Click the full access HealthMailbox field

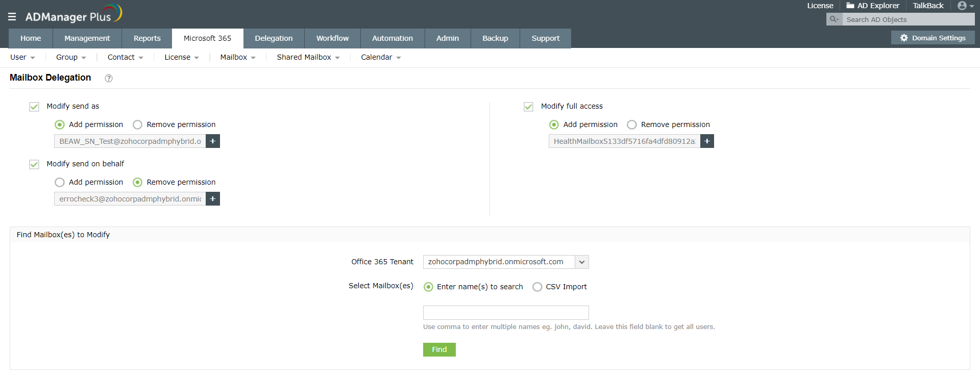pyautogui.click(x=624, y=141)
